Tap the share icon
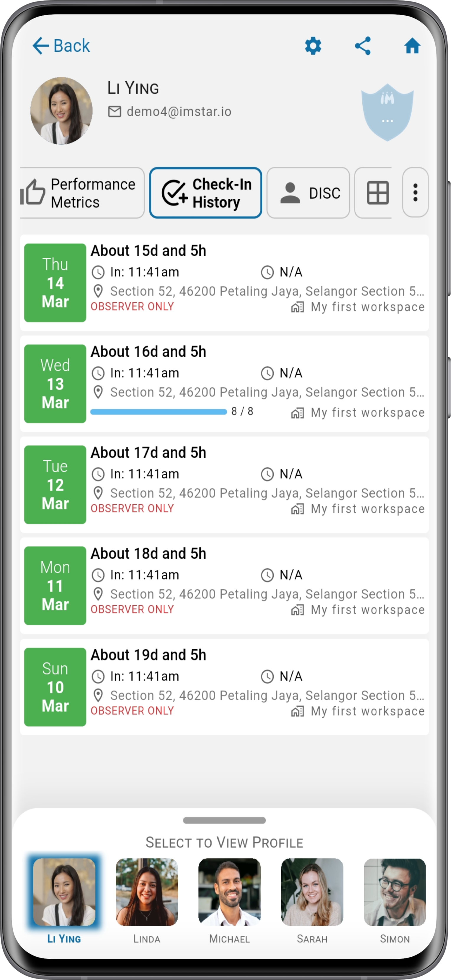The width and height of the screenshot is (451, 980). 362,46
